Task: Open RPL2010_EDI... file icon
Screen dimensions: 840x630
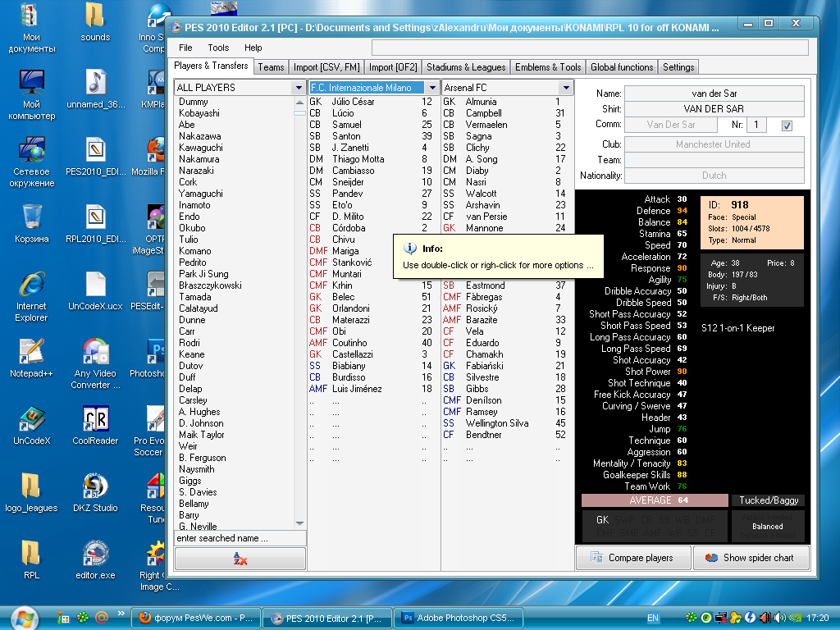Action: point(95,224)
